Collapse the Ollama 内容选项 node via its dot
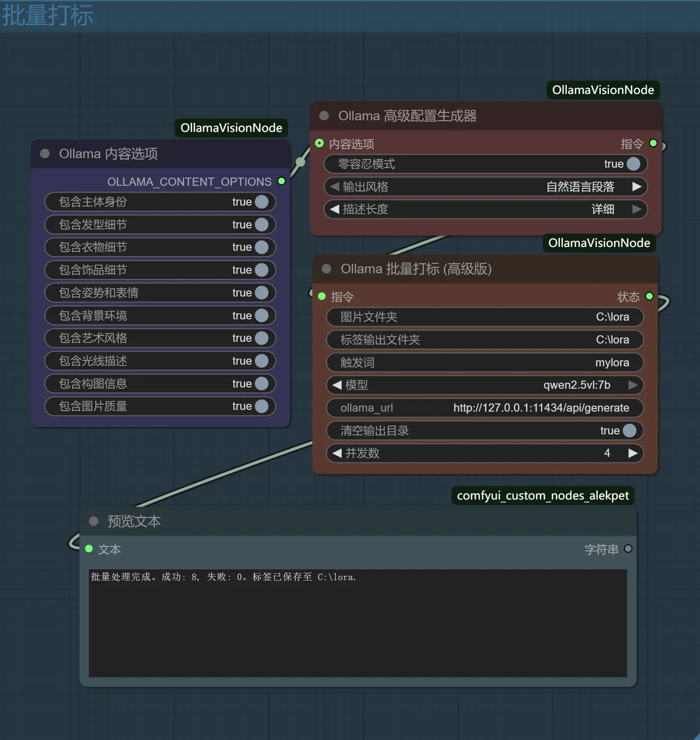Screen dimensions: 700x740 coord(45,154)
